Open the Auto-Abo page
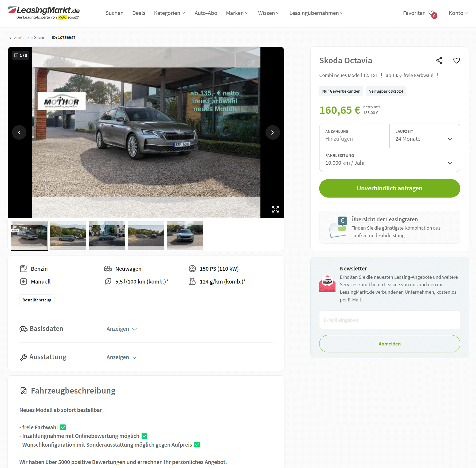 pos(206,13)
